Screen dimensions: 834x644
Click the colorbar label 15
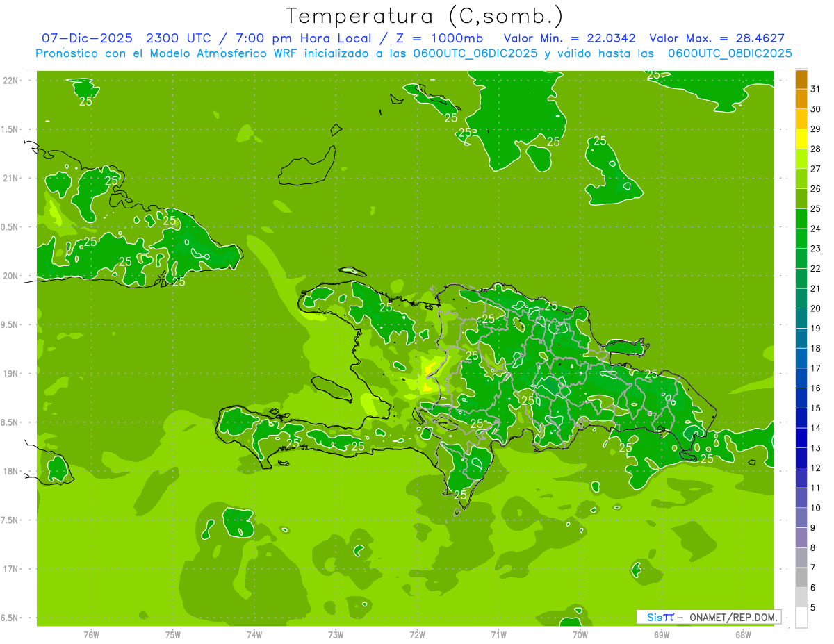(x=815, y=408)
